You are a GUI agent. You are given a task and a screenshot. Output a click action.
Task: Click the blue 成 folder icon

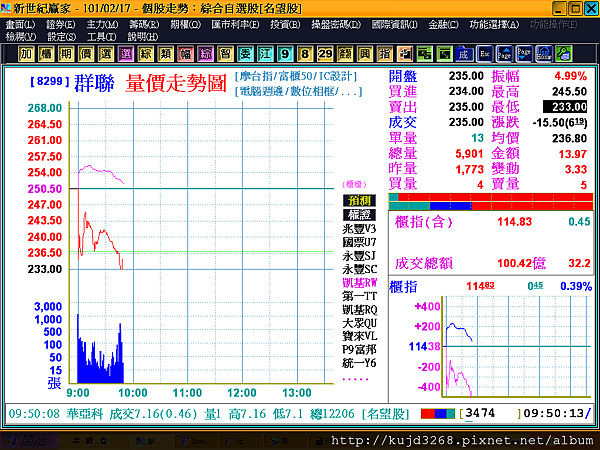point(464,54)
